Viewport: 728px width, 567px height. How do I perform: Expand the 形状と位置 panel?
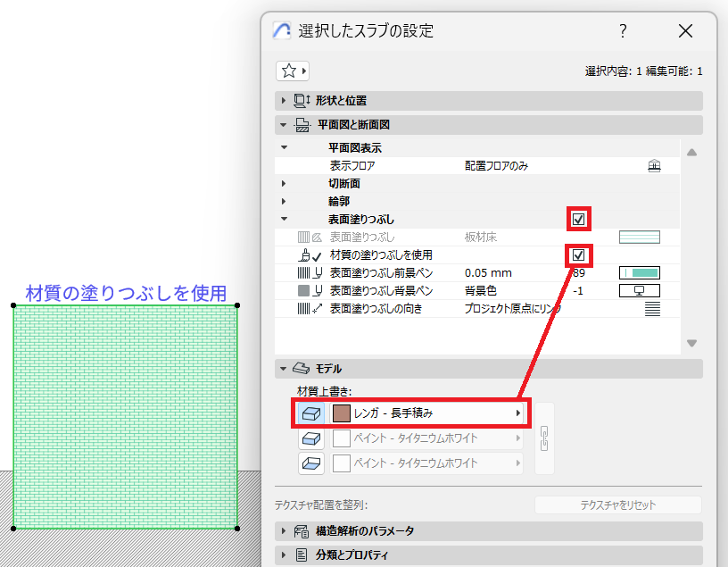point(284,100)
